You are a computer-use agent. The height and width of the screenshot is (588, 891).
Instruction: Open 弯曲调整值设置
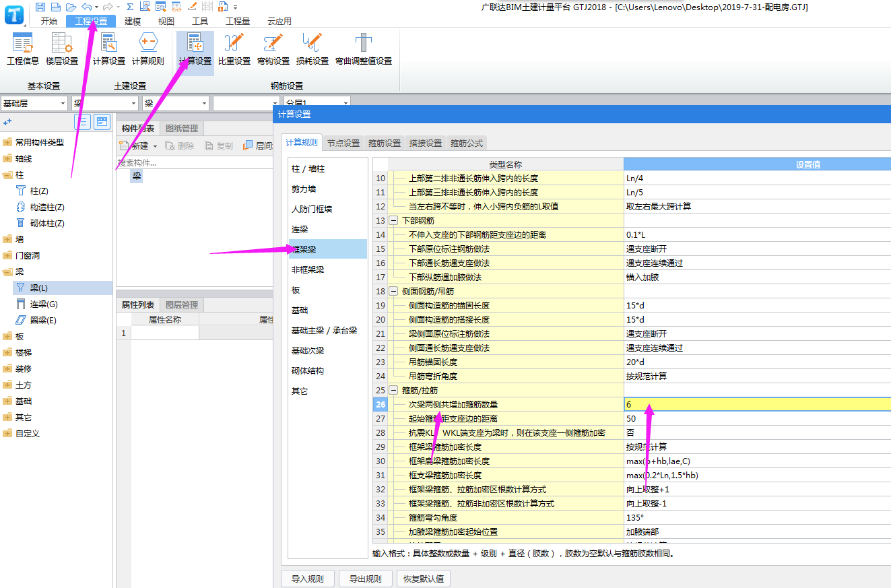[364, 48]
